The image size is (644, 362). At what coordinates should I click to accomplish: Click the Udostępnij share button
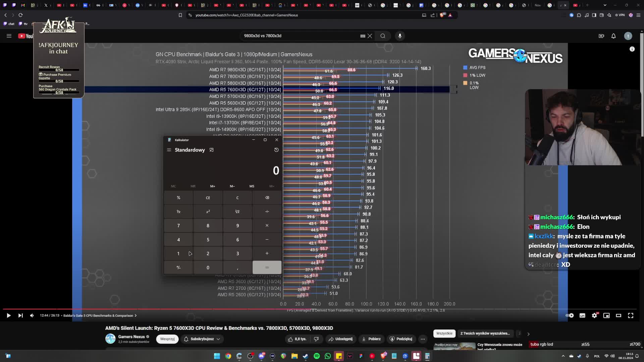tap(340, 339)
